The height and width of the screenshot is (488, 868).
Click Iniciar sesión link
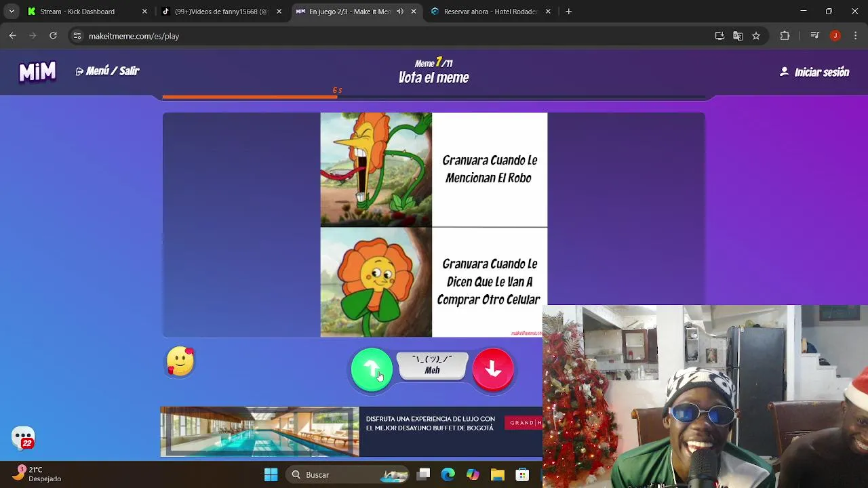(x=814, y=72)
